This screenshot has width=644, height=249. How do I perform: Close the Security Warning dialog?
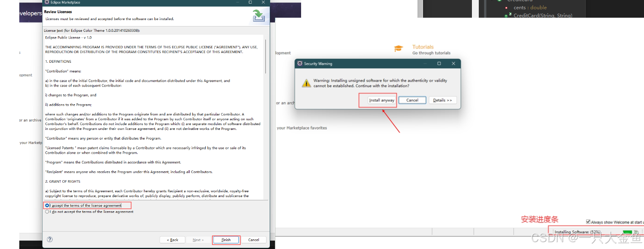pyautogui.click(x=453, y=64)
